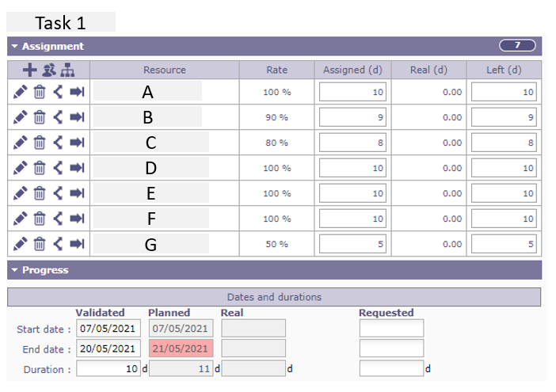The width and height of the screenshot is (556, 392).
Task: Click the arrow icon for resource F
Action: point(77,219)
